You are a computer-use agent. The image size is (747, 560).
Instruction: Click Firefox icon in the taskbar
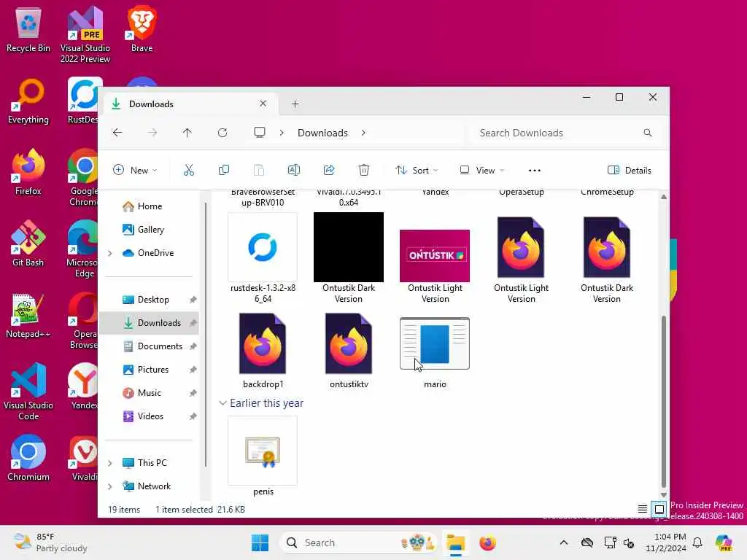(487, 542)
